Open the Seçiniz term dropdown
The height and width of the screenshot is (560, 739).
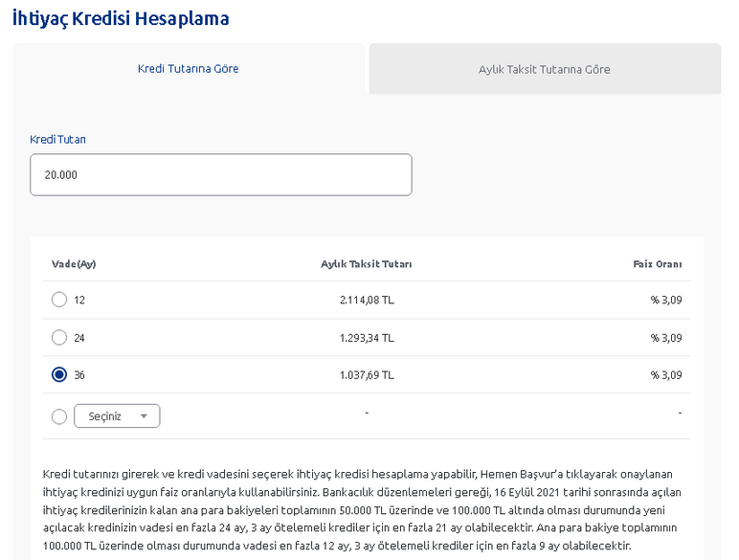pos(117,416)
